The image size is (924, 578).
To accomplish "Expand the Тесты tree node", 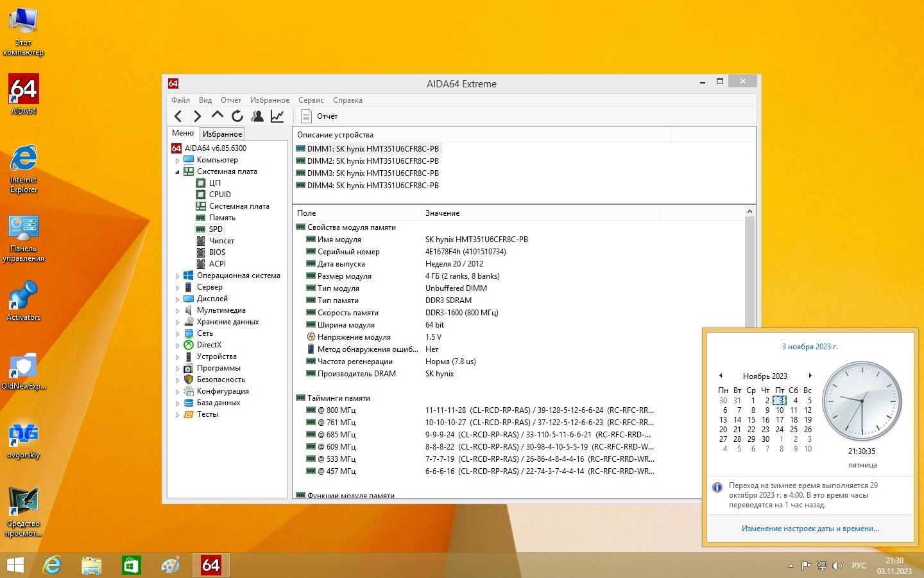I will pyautogui.click(x=178, y=415).
